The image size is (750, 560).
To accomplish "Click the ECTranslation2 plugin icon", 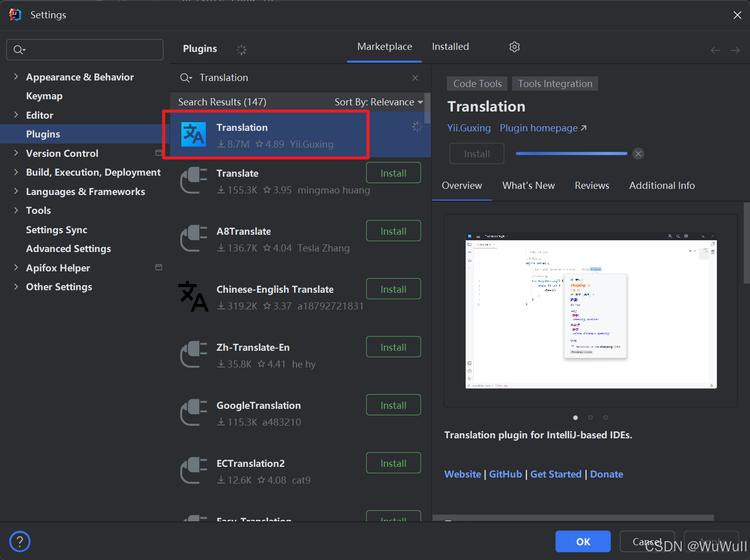I will (x=194, y=471).
